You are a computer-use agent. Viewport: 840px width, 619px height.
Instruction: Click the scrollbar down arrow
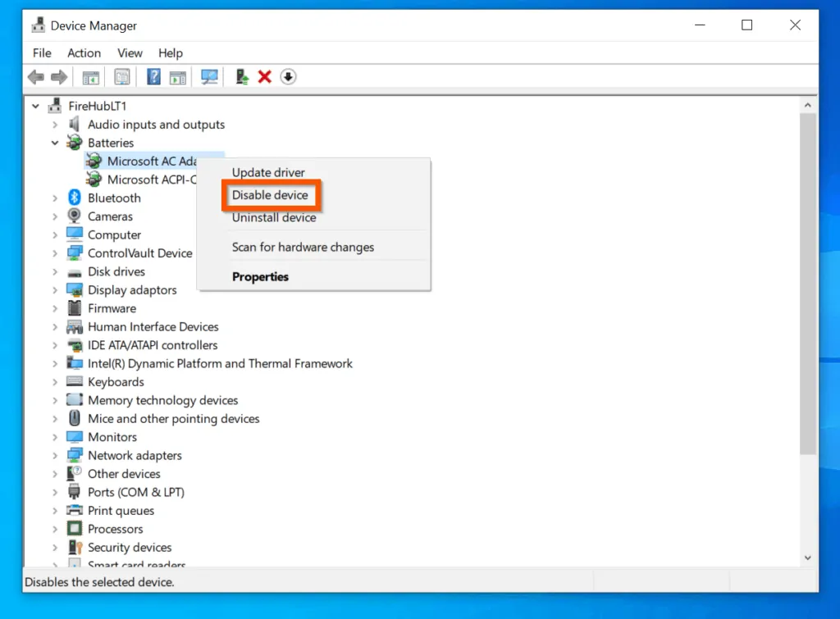(x=808, y=556)
